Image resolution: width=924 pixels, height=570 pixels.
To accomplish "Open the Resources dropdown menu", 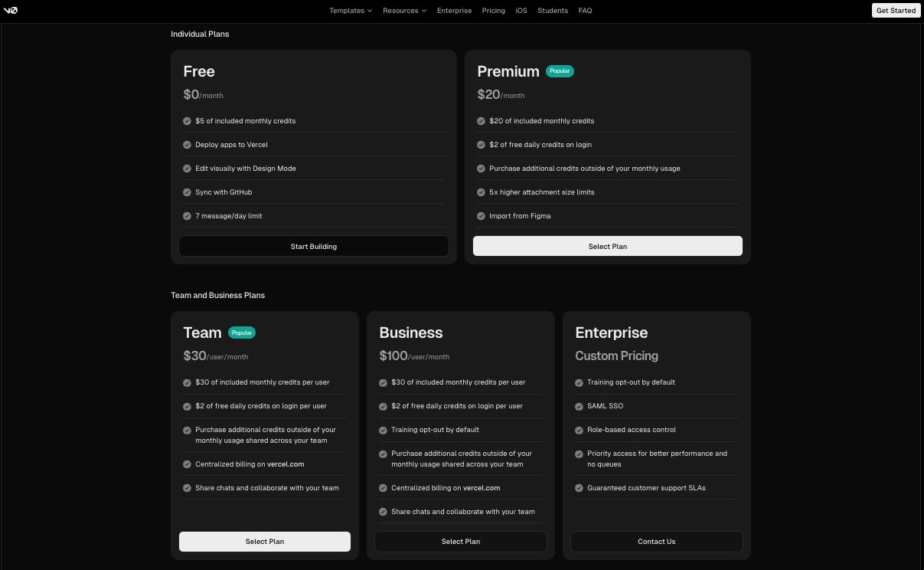I will 404,10.
